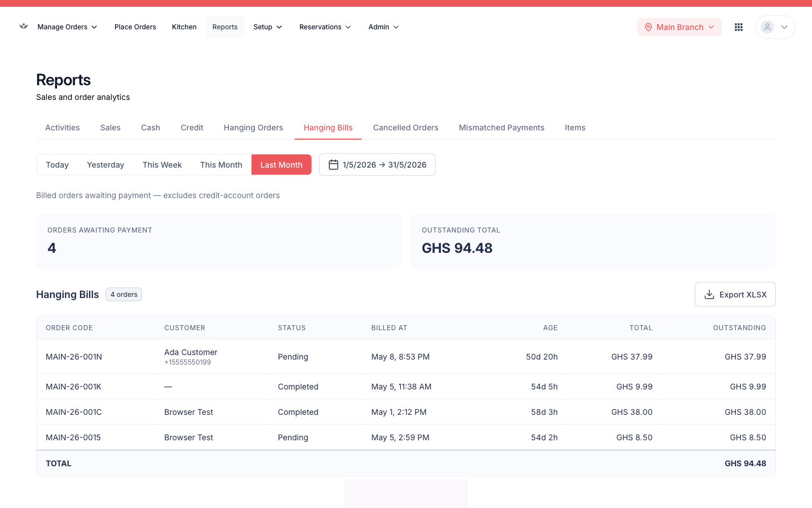The height and width of the screenshot is (508, 812).
Task: Click the BILLED AT column header
Action: [389, 328]
